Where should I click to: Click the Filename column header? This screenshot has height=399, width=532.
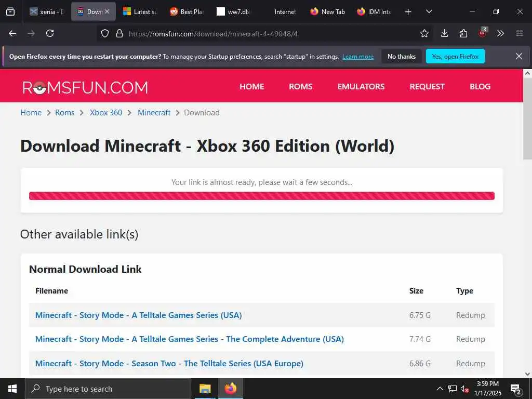[51, 291]
